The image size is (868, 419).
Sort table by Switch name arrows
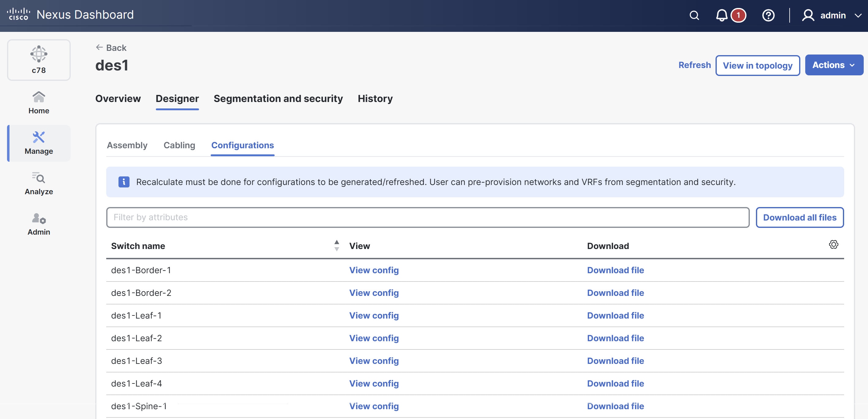336,245
